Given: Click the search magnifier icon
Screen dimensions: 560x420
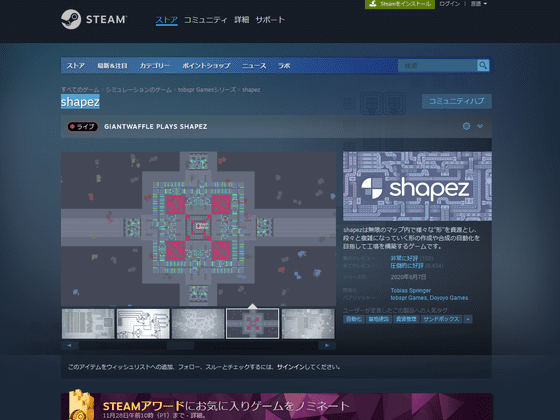Looking at the screenshot, I should 483,65.
